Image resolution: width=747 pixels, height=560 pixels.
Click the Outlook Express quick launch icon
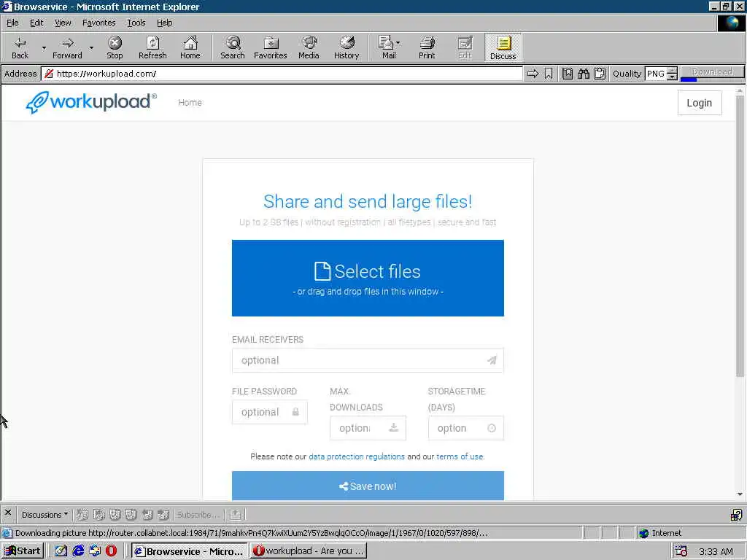[x=94, y=551]
